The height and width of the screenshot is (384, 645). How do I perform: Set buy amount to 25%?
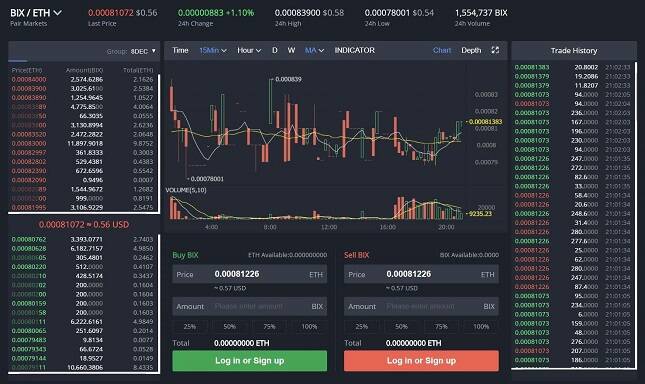pos(190,326)
